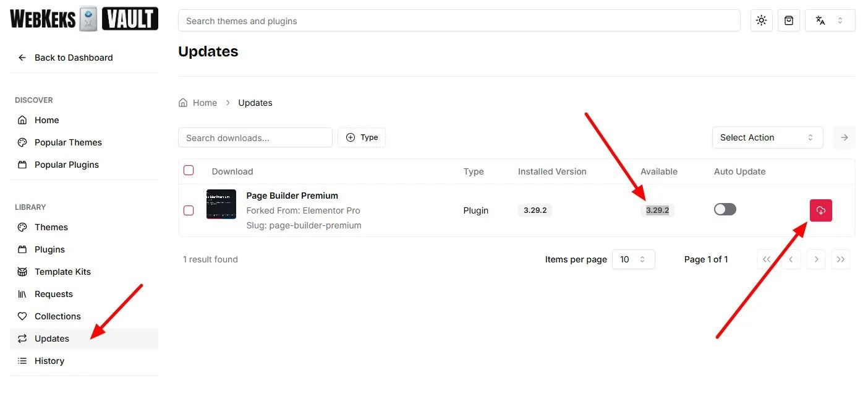Image resolution: width=868 pixels, height=393 pixels.
Task: Open the shopping bag cart icon
Action: 789,20
